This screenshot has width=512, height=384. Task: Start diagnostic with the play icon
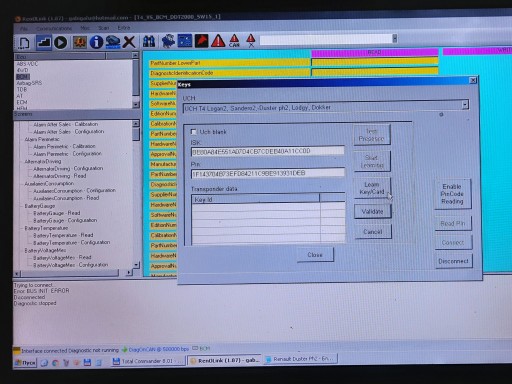coord(61,42)
